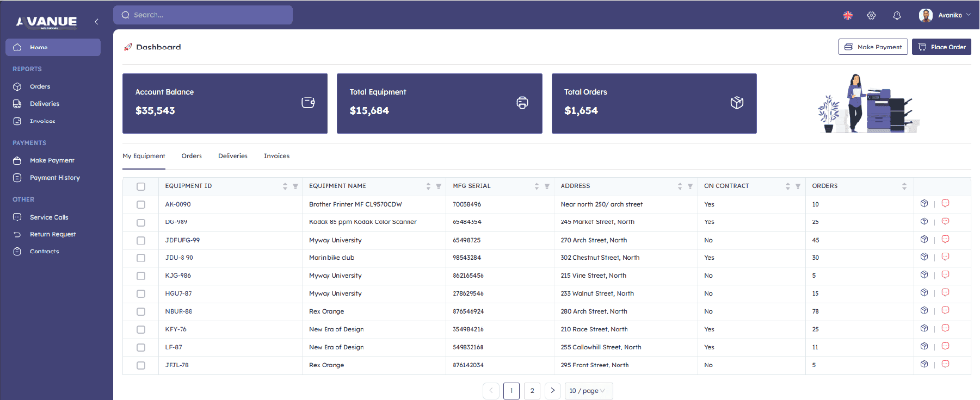Click the Make Payment button in header
This screenshot has height=400, width=980.
tap(873, 47)
